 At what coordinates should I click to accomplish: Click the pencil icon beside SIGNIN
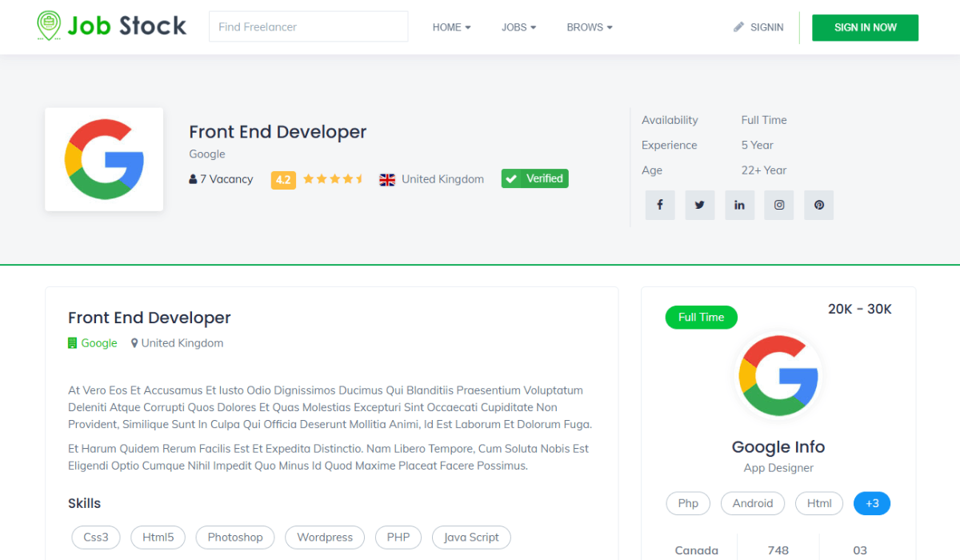click(x=738, y=27)
